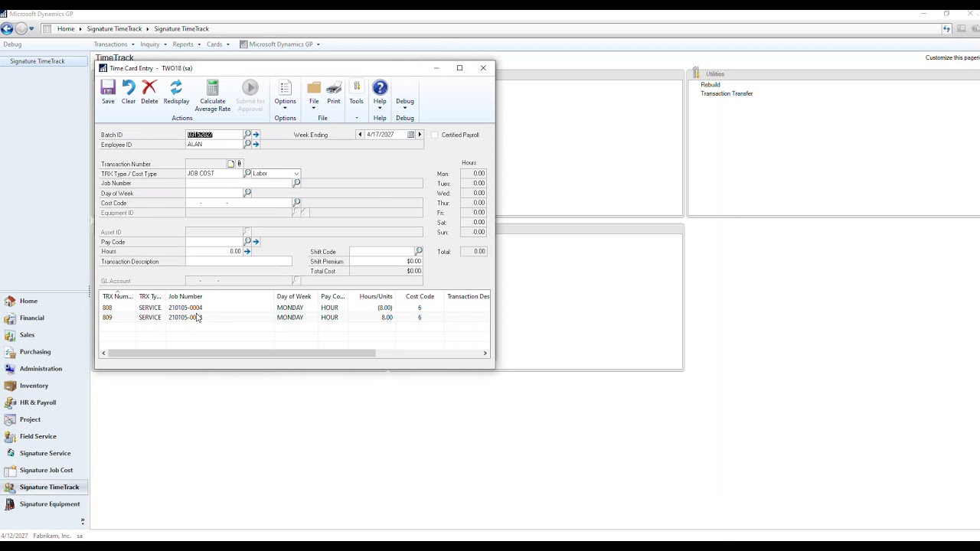980x551 pixels.
Task: Toggle Certified Payroll checkbox
Action: 434,135
